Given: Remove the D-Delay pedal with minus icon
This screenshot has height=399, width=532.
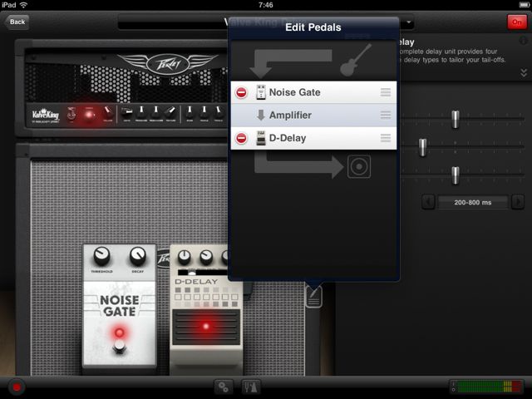Looking at the screenshot, I should tap(241, 139).
